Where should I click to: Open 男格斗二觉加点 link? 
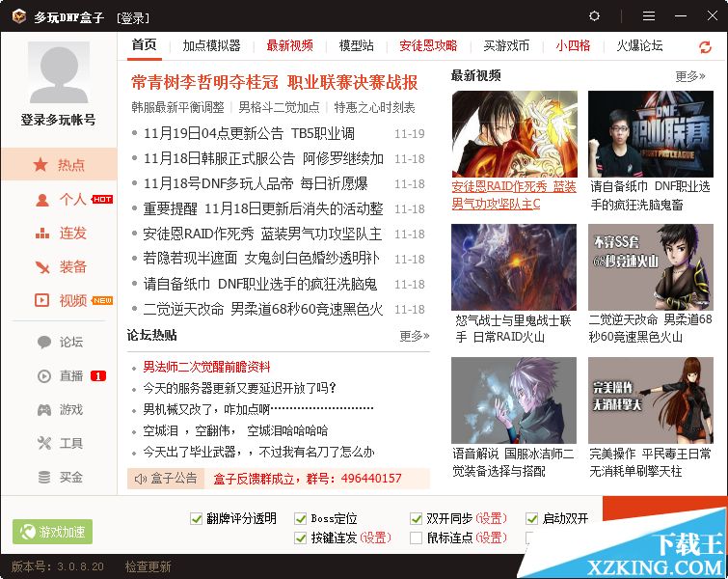[279, 108]
